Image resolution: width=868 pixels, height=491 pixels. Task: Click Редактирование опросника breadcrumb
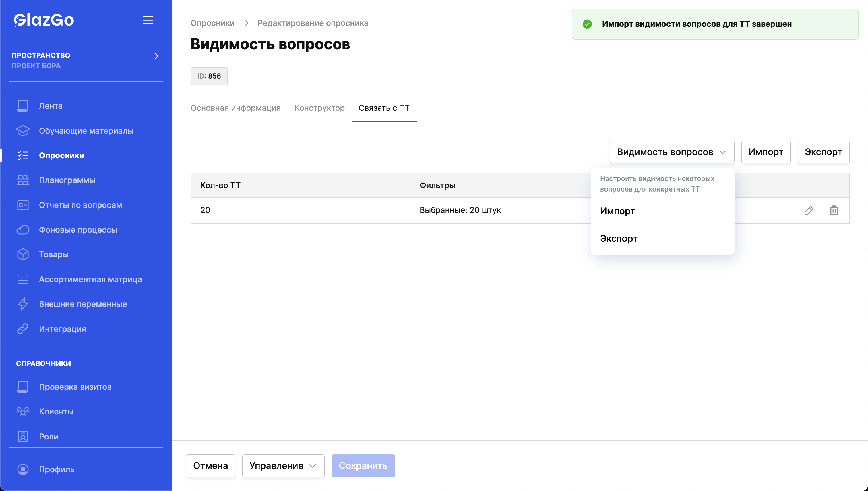tap(313, 23)
